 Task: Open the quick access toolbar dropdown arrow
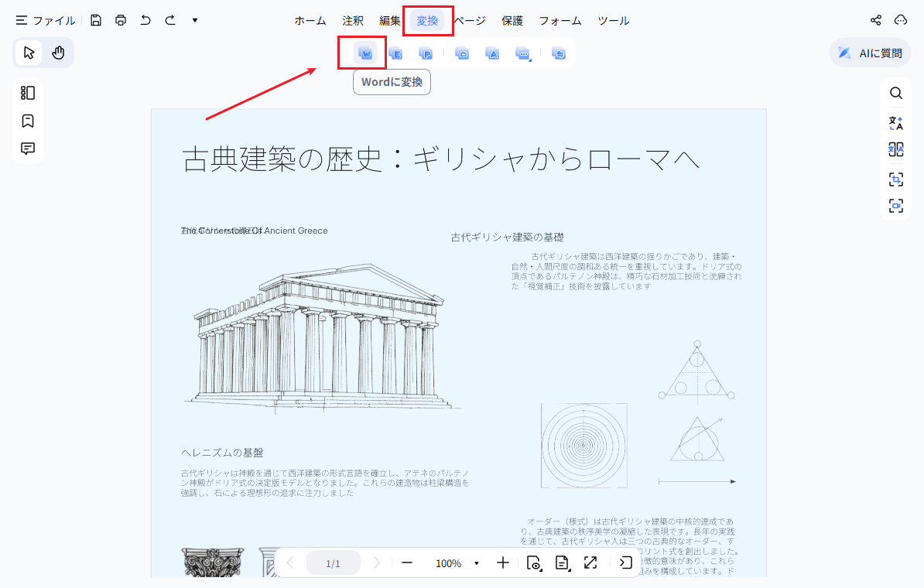coord(195,20)
